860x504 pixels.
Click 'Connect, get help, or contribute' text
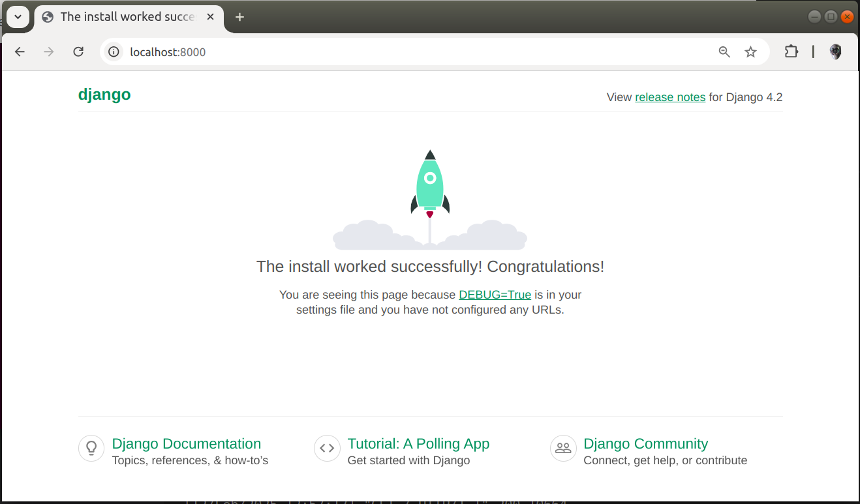[666, 460]
